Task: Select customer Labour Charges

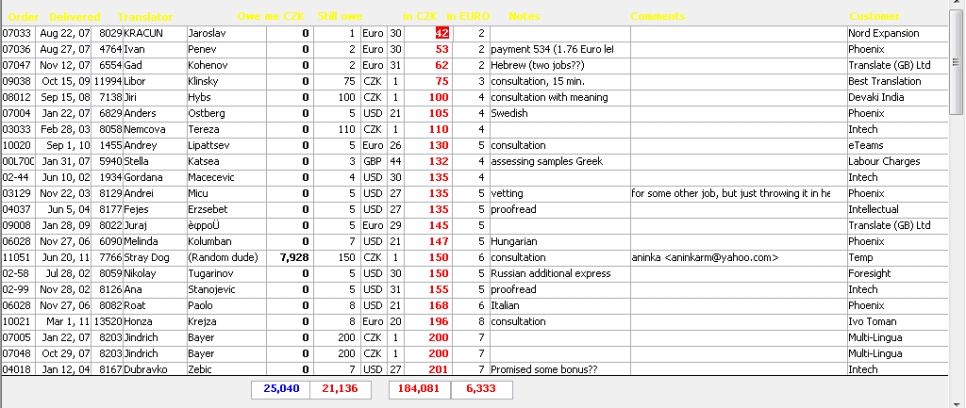Action: click(x=884, y=161)
